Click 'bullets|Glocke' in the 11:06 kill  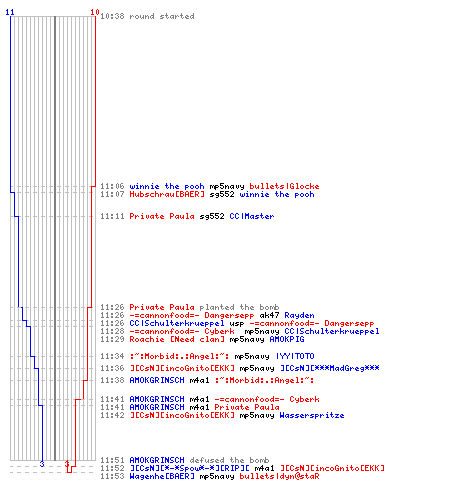[284, 186]
